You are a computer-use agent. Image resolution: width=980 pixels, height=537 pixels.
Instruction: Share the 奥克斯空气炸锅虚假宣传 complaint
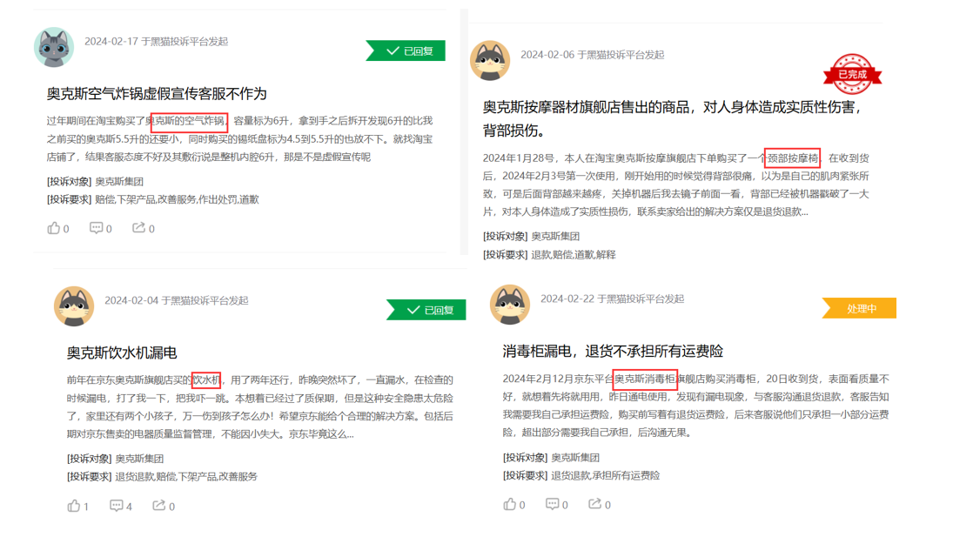pos(143,228)
